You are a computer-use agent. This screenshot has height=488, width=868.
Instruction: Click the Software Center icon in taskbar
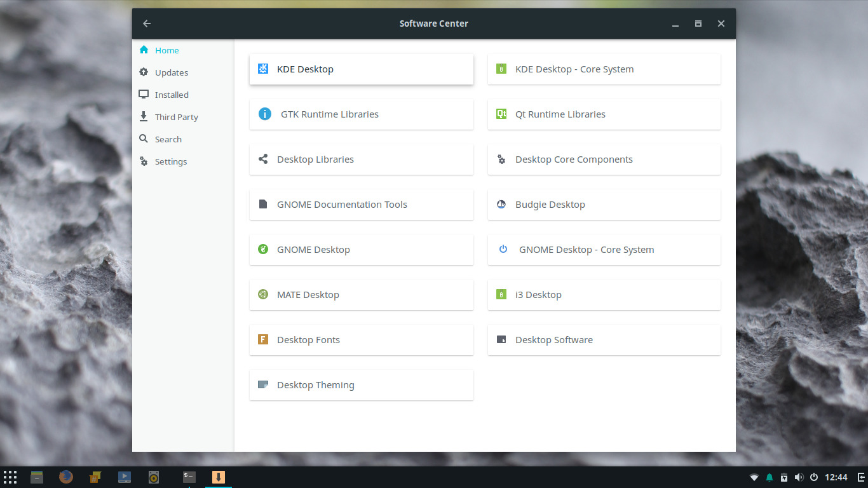click(218, 477)
